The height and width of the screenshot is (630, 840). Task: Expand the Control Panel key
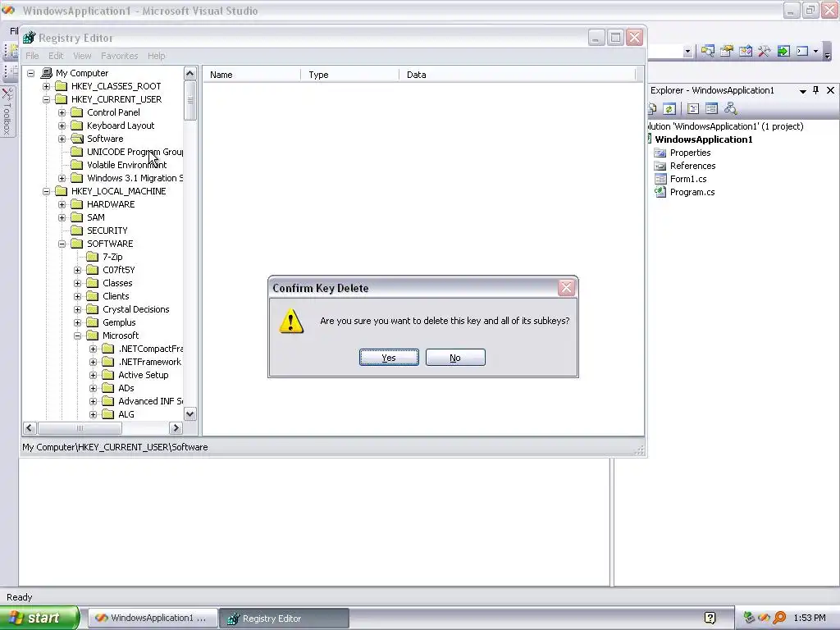click(x=62, y=112)
